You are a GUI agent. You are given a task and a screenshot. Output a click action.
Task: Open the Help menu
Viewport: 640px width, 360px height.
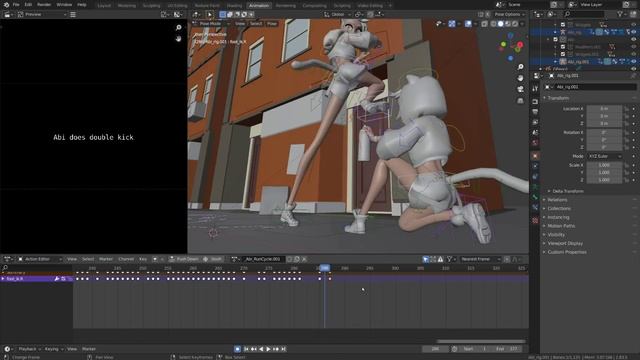[82, 5]
